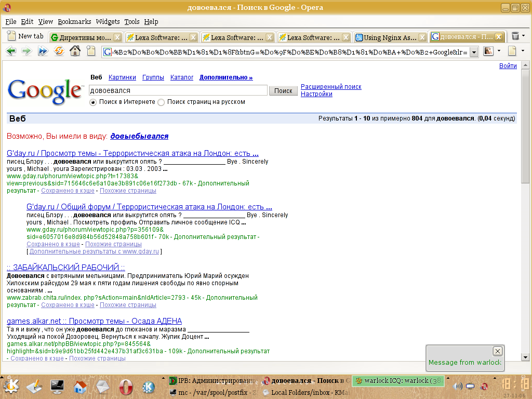Screen dimensions: 532x399
Task: Launch Opera from the panel icon
Action: (126, 387)
